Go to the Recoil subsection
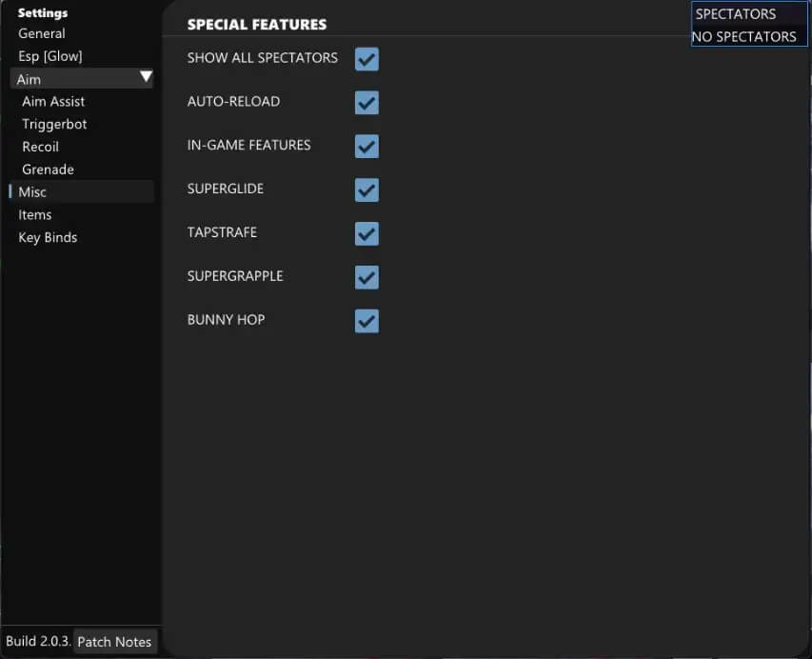Image resolution: width=812 pixels, height=659 pixels. click(40, 147)
